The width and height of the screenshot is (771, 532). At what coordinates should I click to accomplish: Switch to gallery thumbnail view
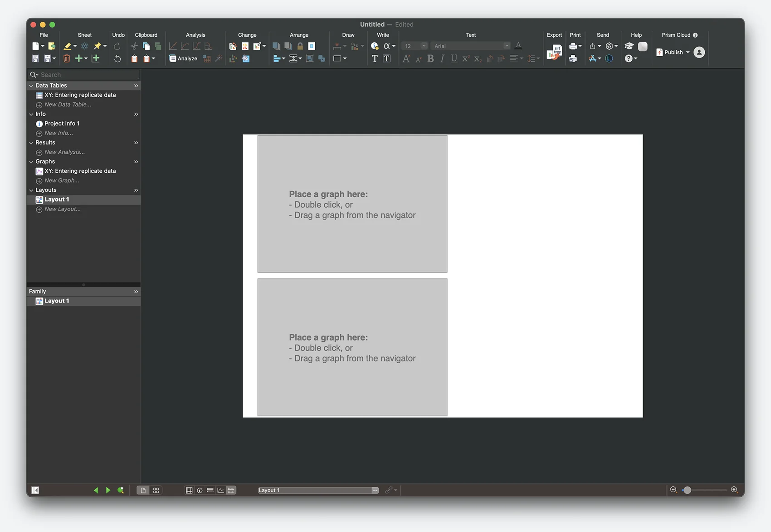tap(156, 490)
